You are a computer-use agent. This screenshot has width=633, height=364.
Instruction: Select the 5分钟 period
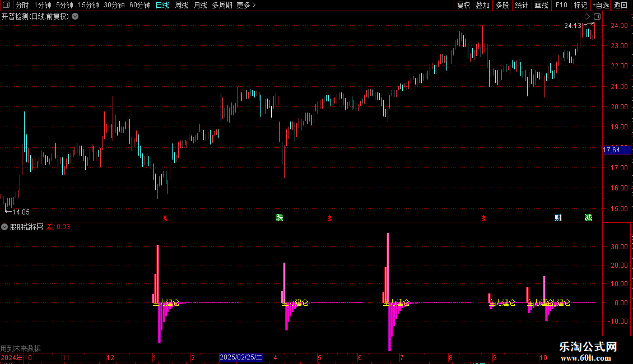64,5
